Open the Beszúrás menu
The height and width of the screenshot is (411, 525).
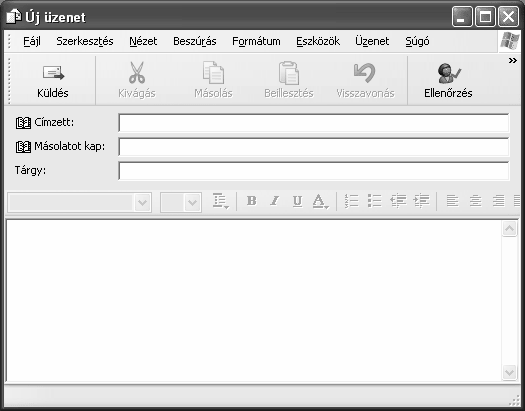(x=195, y=41)
